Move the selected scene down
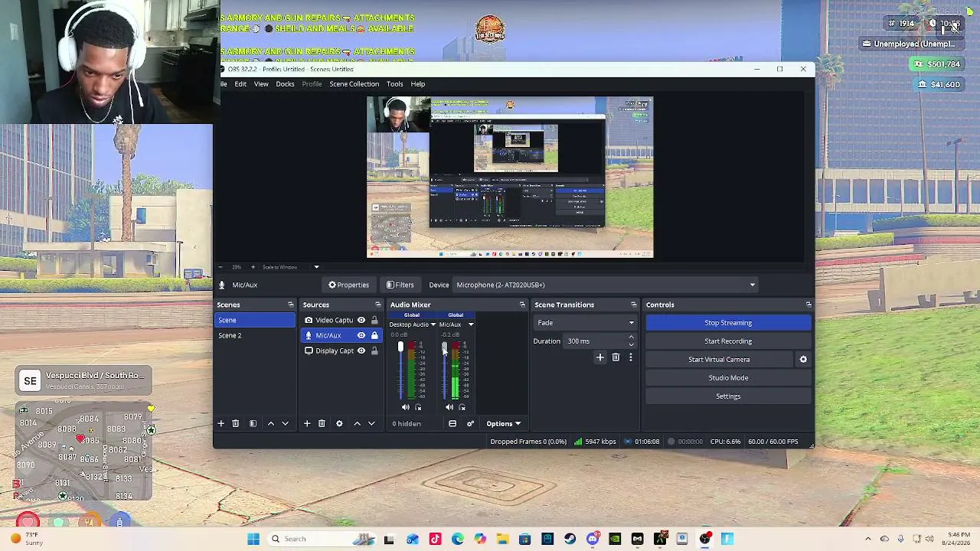The image size is (980, 551). click(285, 423)
